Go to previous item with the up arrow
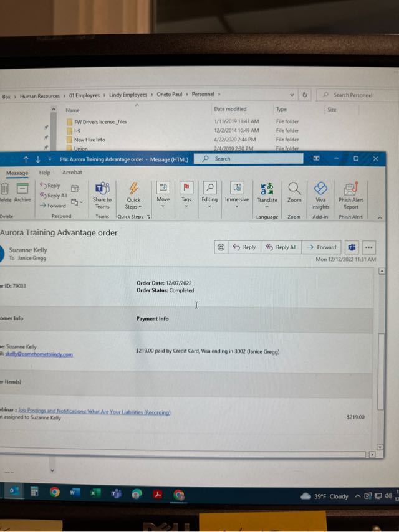 [26, 159]
